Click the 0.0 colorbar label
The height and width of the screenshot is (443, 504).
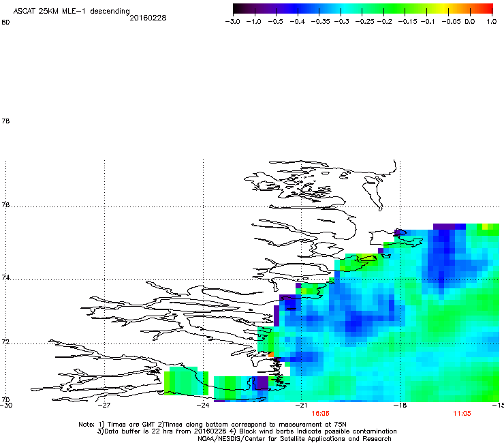point(470,22)
